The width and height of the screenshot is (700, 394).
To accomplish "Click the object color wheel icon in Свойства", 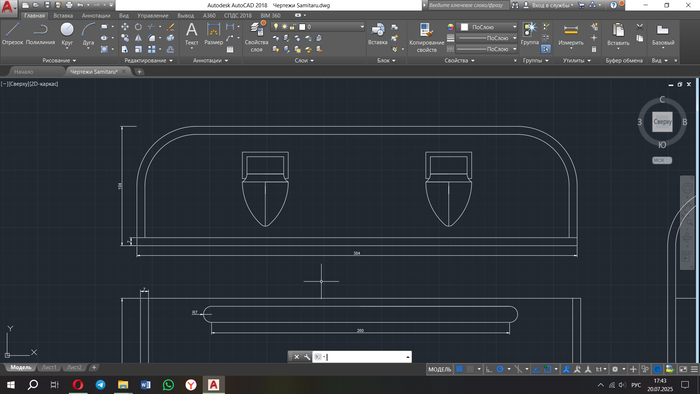I will pyautogui.click(x=450, y=27).
